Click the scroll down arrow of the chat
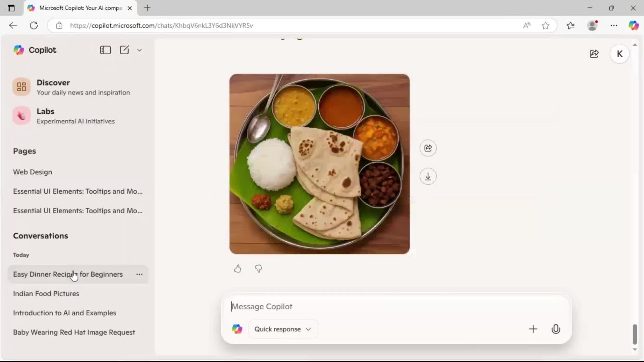Screen dimensions: 644x362 pyautogui.click(x=635, y=350)
